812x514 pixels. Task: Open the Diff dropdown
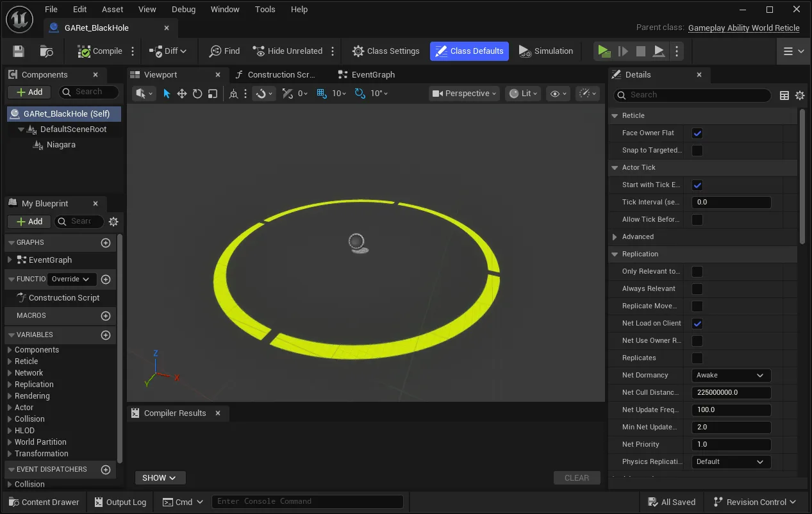coord(167,51)
